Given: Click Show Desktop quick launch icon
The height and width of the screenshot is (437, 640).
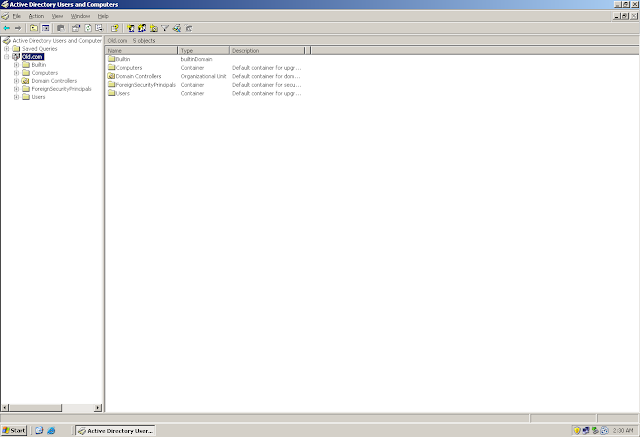Looking at the screenshot, I should tap(39, 430).
